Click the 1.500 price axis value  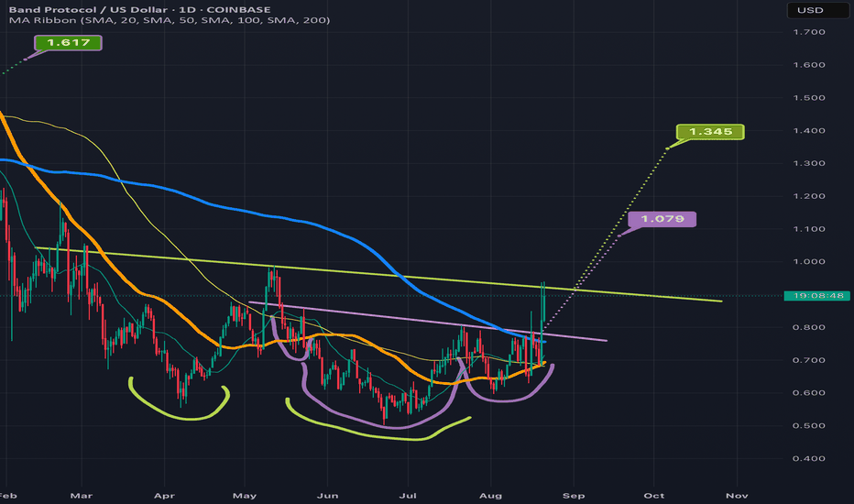tap(809, 98)
